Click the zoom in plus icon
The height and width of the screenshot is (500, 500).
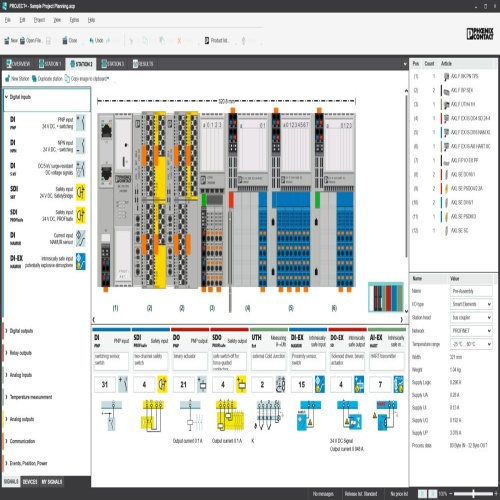[496, 494]
